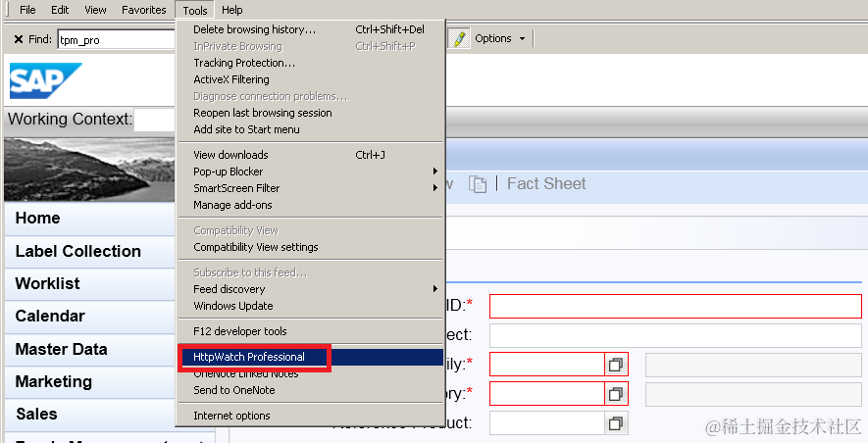The image size is (868, 443).
Task: Open value help for the fourth required field
Action: click(x=616, y=394)
